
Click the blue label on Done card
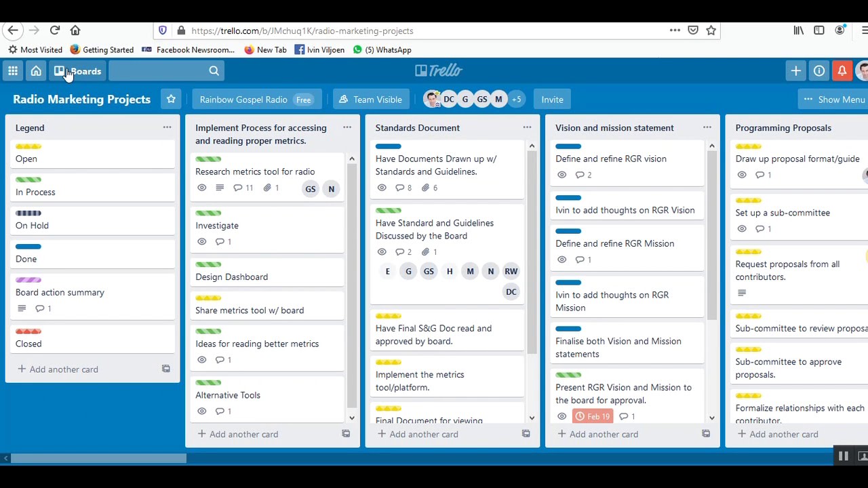coord(28,247)
